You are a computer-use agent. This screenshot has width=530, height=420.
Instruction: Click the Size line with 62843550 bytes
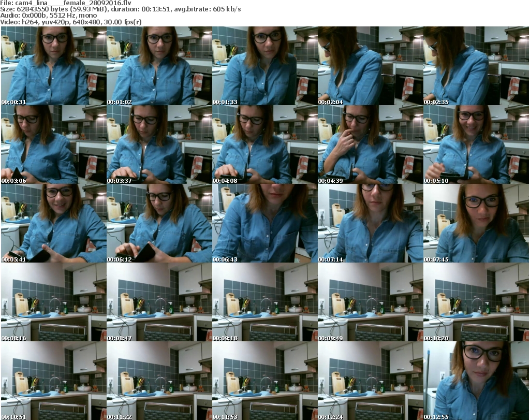pyautogui.click(x=120, y=9)
